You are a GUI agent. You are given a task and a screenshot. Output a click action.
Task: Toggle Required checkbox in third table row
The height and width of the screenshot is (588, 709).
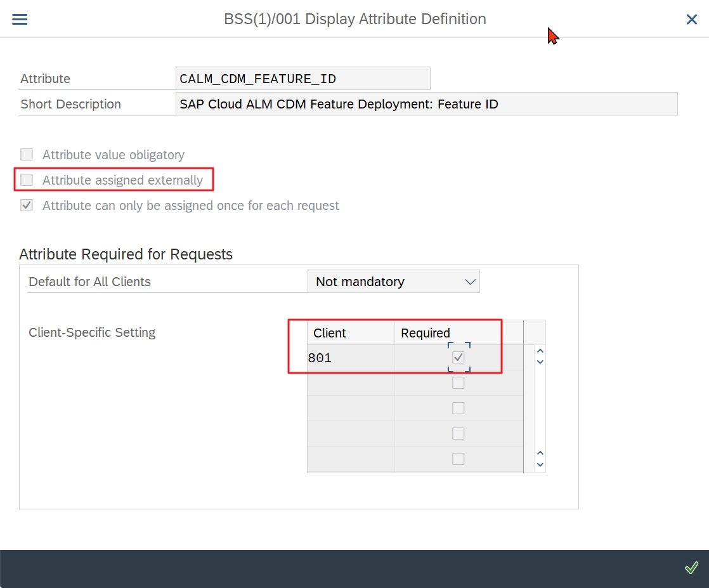459,408
